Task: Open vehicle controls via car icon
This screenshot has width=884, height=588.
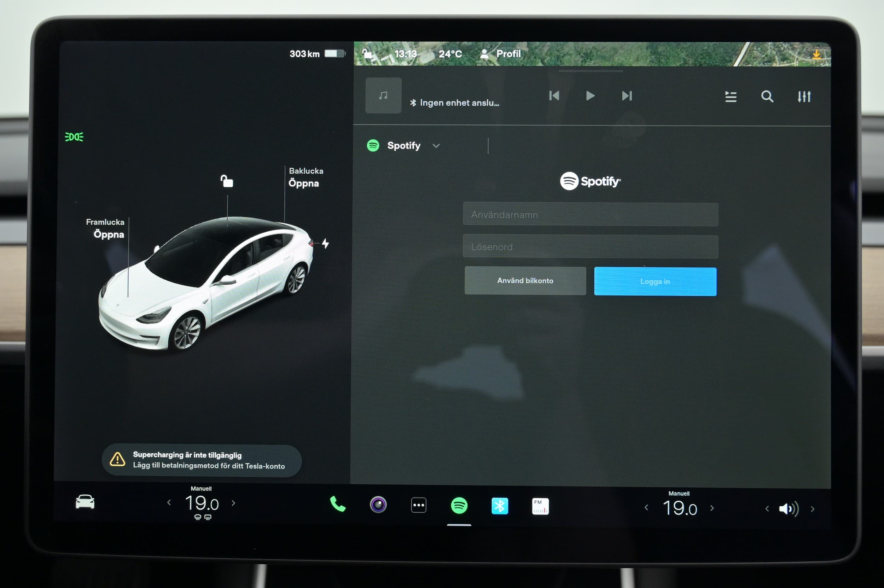Action: click(85, 502)
